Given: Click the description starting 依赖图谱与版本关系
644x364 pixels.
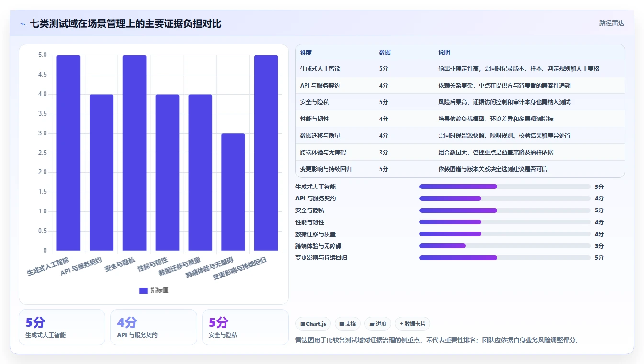Looking at the screenshot, I should click(493, 169).
